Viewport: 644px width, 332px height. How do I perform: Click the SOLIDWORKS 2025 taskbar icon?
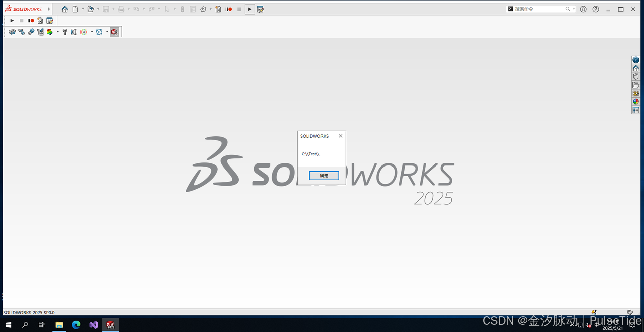click(x=110, y=324)
